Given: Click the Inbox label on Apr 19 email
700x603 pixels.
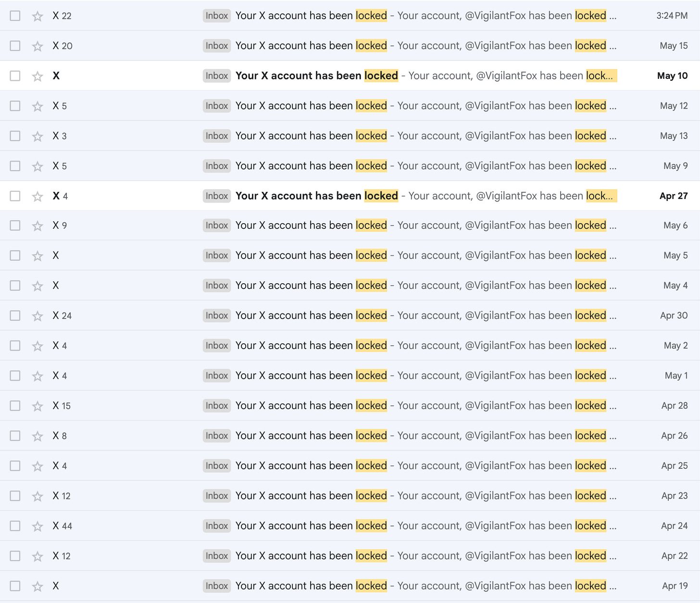Looking at the screenshot, I should [217, 586].
